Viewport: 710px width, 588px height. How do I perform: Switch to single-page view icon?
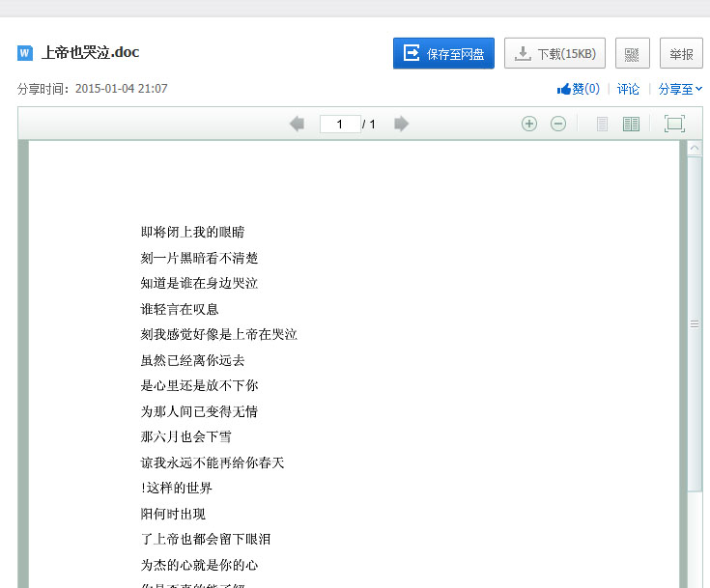coord(602,124)
